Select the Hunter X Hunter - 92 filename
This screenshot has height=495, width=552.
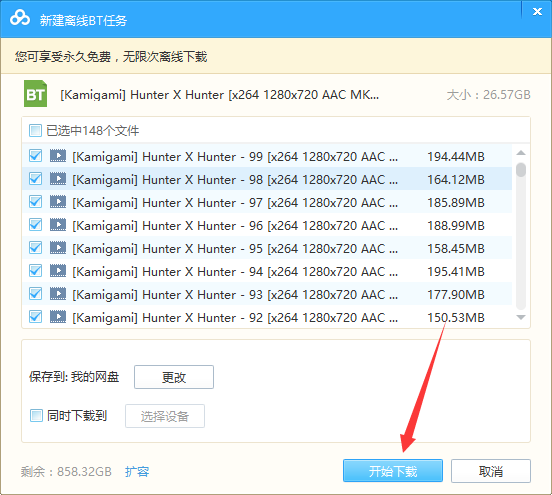[x=235, y=318]
